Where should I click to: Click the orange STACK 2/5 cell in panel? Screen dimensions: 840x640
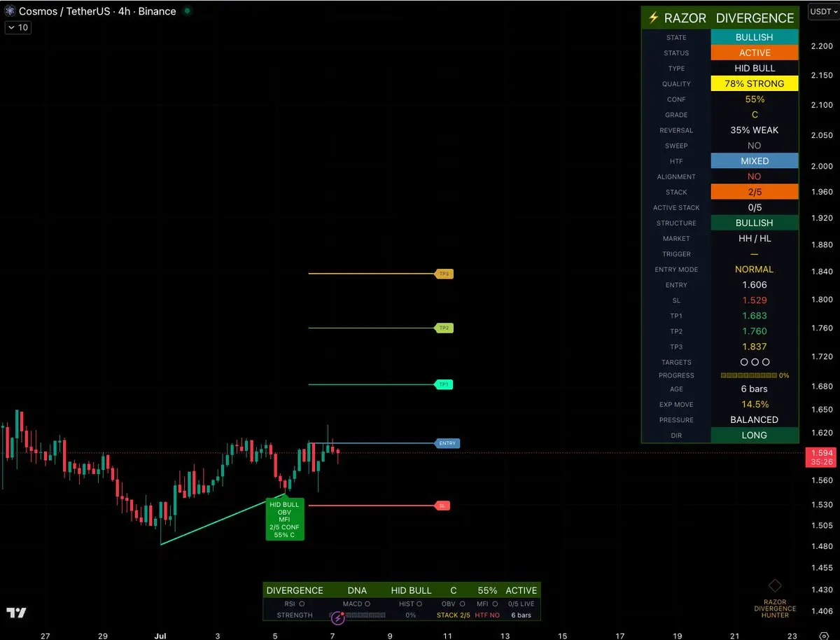755,192
